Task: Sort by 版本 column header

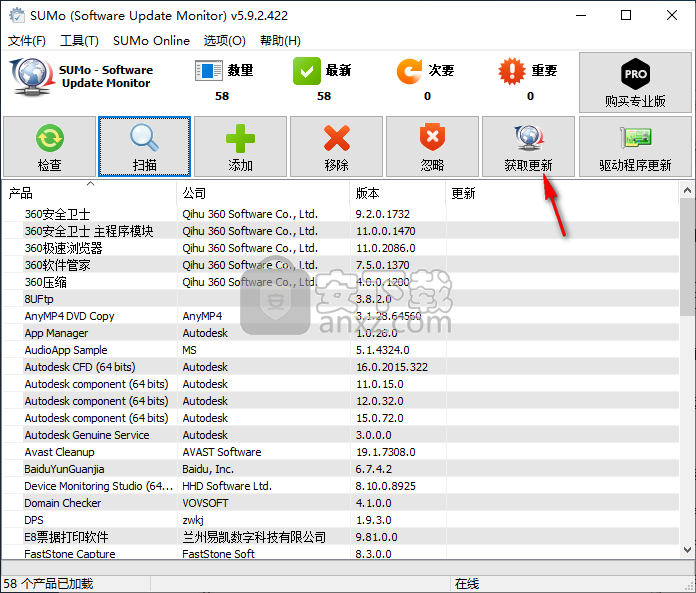Action: [397, 193]
